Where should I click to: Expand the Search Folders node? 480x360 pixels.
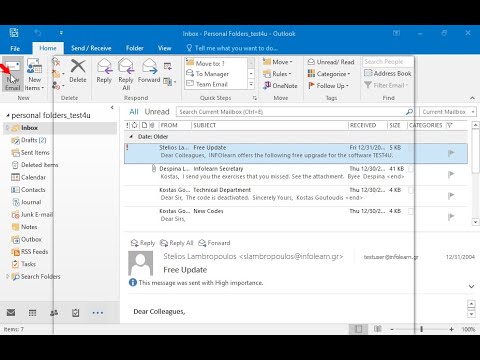[x=7, y=276]
